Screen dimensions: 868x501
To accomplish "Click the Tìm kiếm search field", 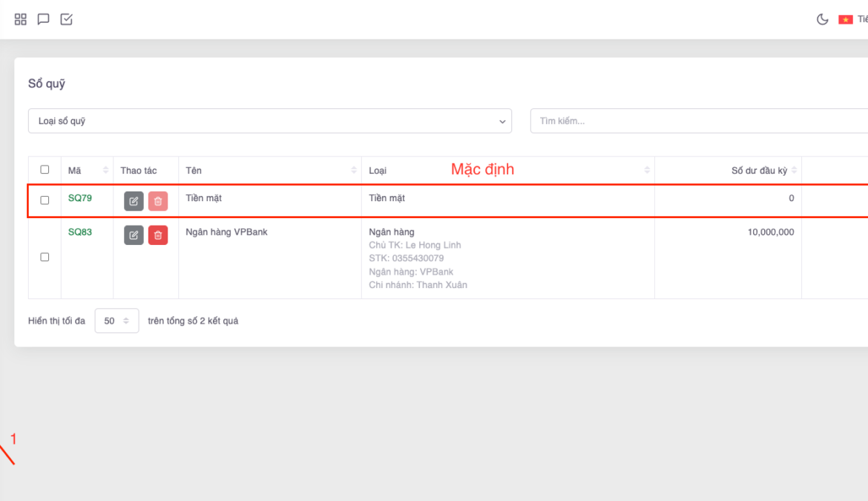I will [697, 121].
